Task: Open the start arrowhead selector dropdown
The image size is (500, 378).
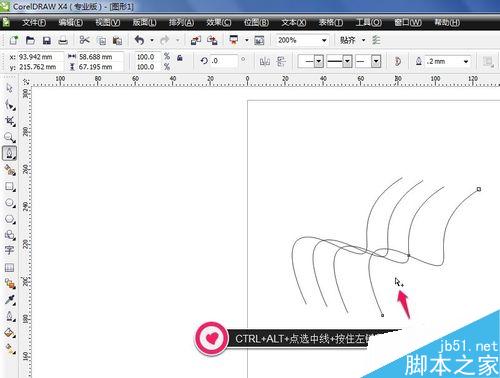Action: coord(319,61)
